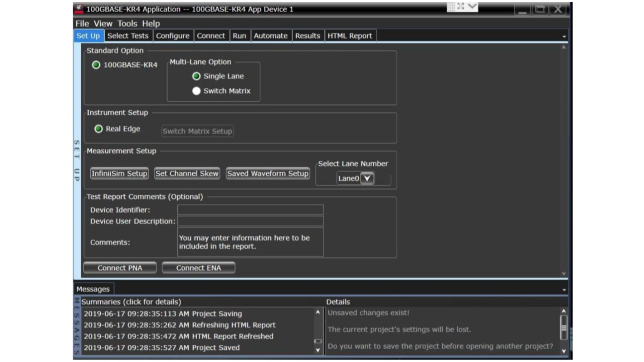The image size is (644, 362).
Task: Click the down arrow of Set Up pane scrollbar
Action: click(x=564, y=274)
